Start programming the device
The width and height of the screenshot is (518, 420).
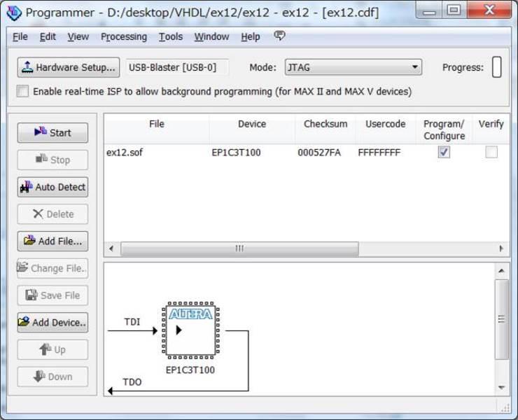(53, 133)
